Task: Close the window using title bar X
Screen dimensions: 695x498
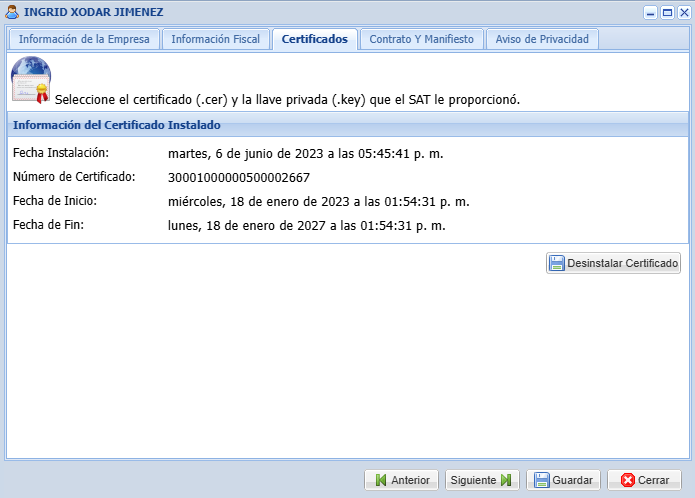Action: coord(682,12)
